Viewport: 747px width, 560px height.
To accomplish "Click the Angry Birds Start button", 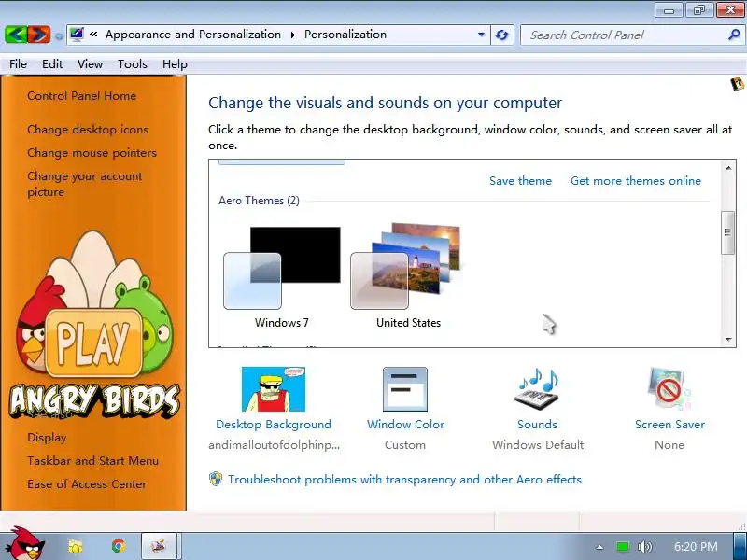I will [26, 544].
